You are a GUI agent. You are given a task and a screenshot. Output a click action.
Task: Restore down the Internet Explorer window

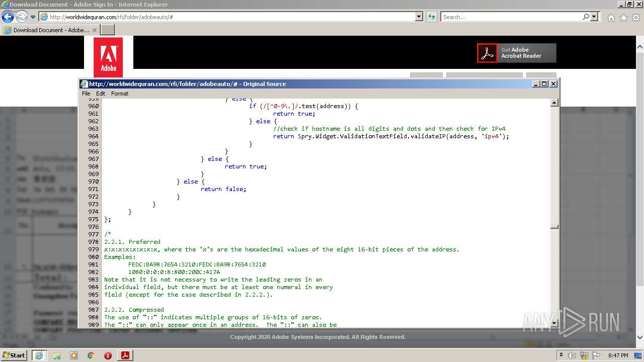(x=629, y=5)
